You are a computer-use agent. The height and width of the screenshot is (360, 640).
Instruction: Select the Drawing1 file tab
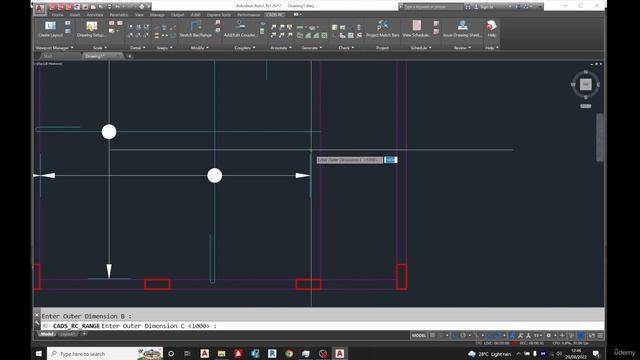click(102, 56)
